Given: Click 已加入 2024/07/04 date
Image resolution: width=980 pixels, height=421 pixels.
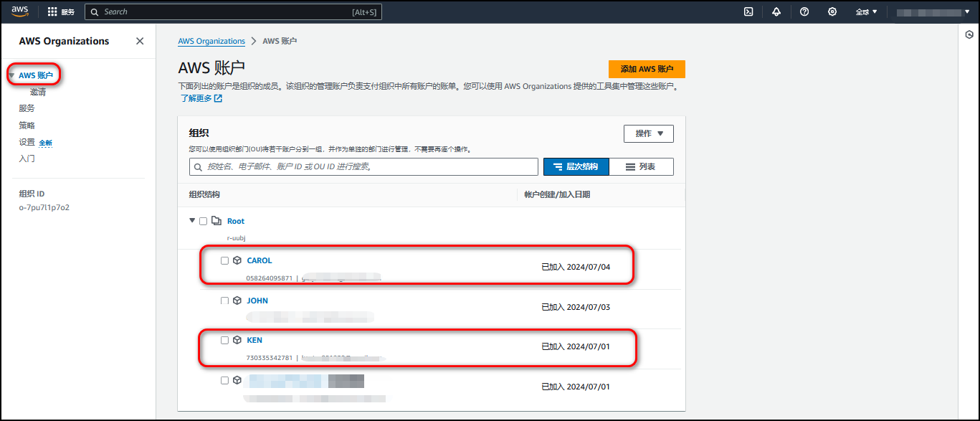Looking at the screenshot, I should pos(576,267).
